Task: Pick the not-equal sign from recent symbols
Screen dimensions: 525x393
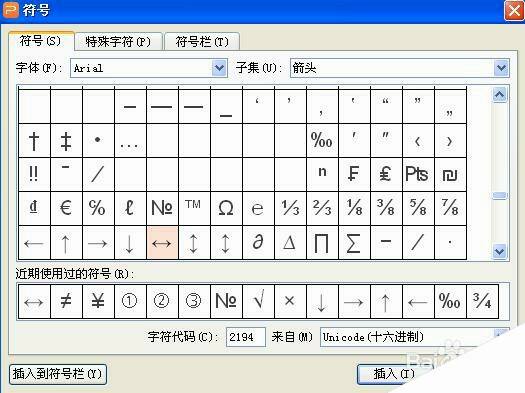Action: pos(66,301)
